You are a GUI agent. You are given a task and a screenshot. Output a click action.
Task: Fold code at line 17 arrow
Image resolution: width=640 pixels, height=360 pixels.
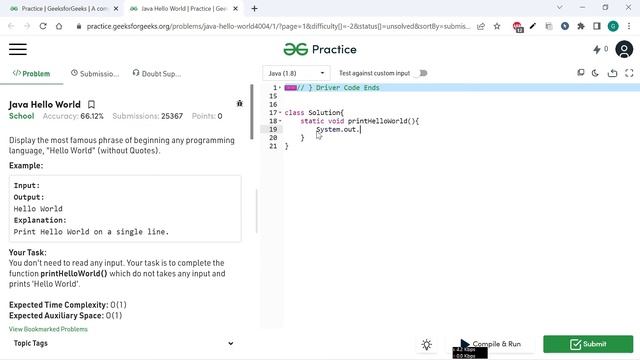pyautogui.click(x=280, y=113)
